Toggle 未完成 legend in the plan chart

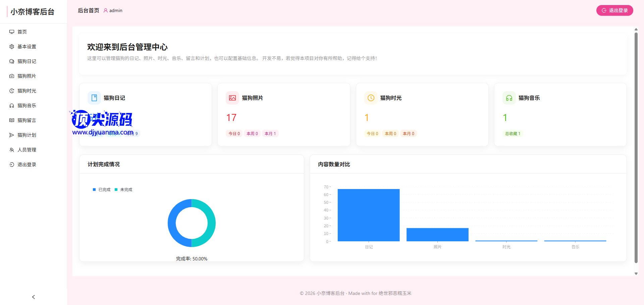pyautogui.click(x=123, y=190)
